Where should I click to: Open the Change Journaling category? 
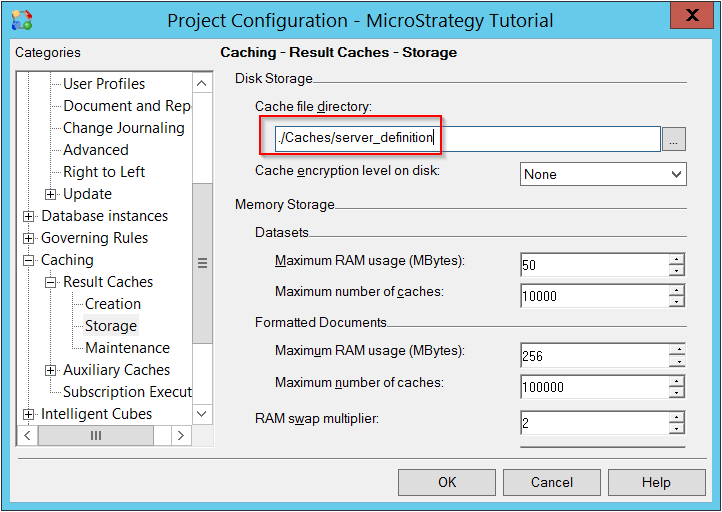click(123, 128)
